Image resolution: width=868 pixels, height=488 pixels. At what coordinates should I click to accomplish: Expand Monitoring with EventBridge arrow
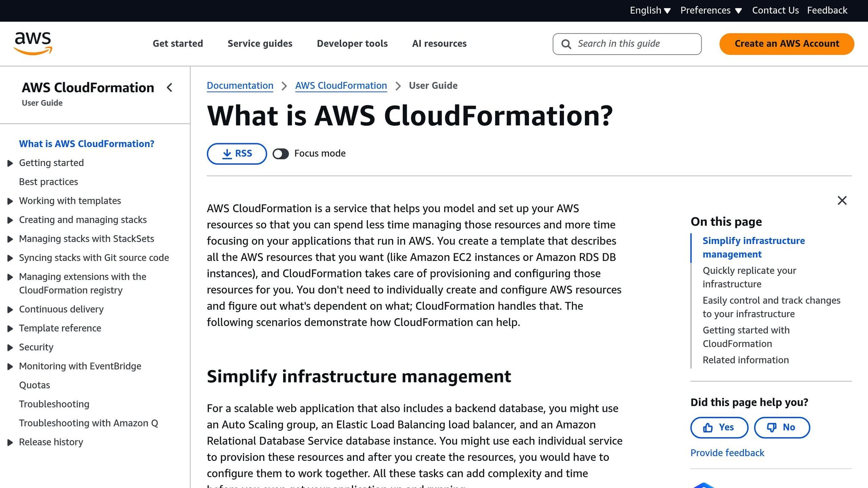10,367
